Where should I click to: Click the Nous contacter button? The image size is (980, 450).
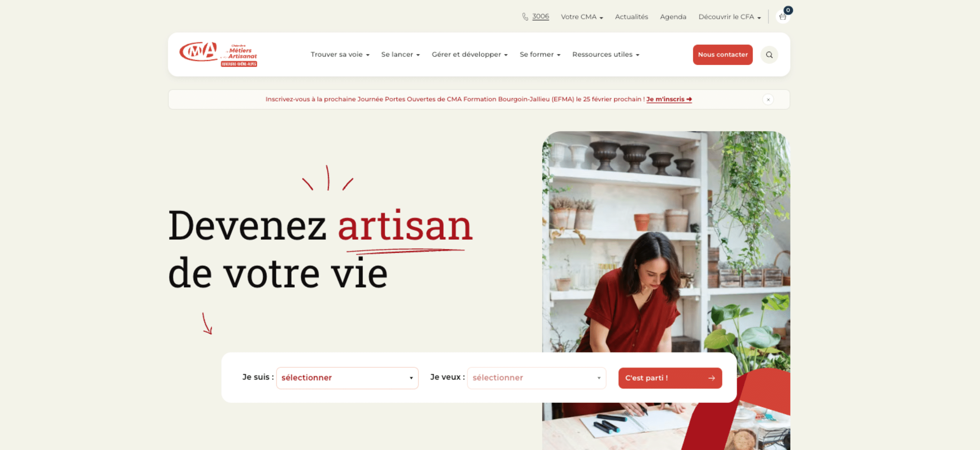pyautogui.click(x=722, y=55)
